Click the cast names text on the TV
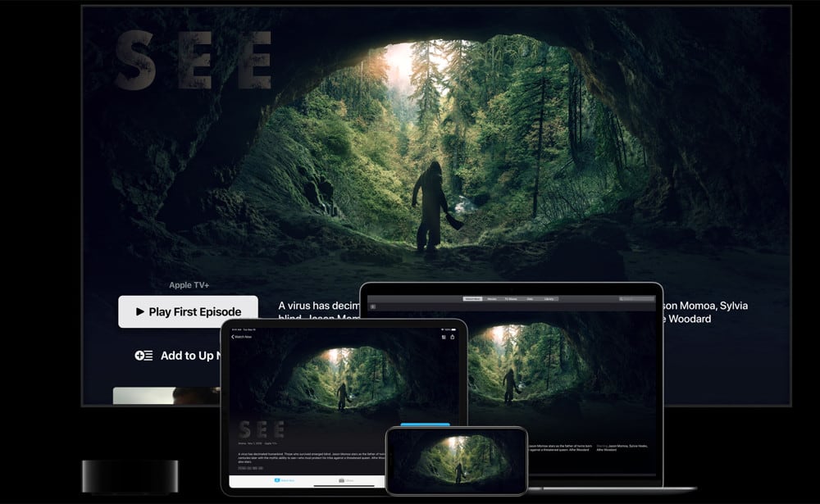This screenshot has height=504, width=820. [x=705, y=312]
